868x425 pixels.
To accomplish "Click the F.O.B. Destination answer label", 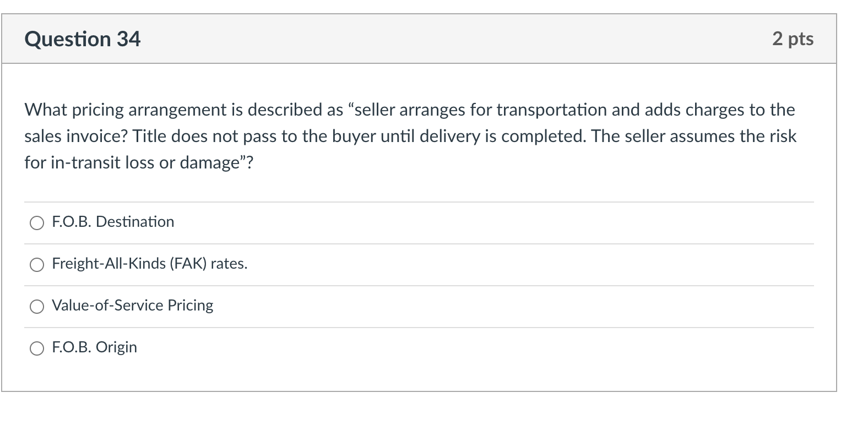I will pos(112,222).
